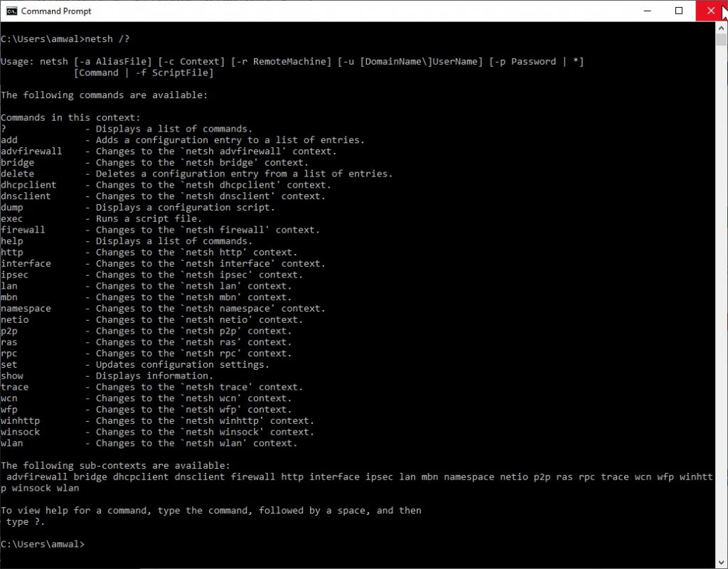Close the Command Prompt window
Image resolution: width=728 pixels, height=569 pixels.
711,11
